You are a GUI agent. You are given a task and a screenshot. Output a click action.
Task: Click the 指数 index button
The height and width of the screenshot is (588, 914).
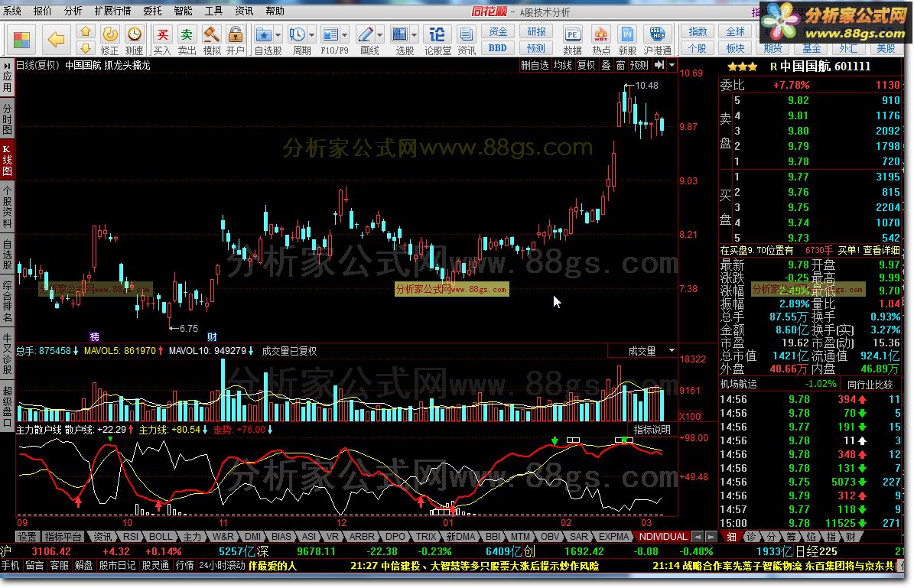coord(698,31)
